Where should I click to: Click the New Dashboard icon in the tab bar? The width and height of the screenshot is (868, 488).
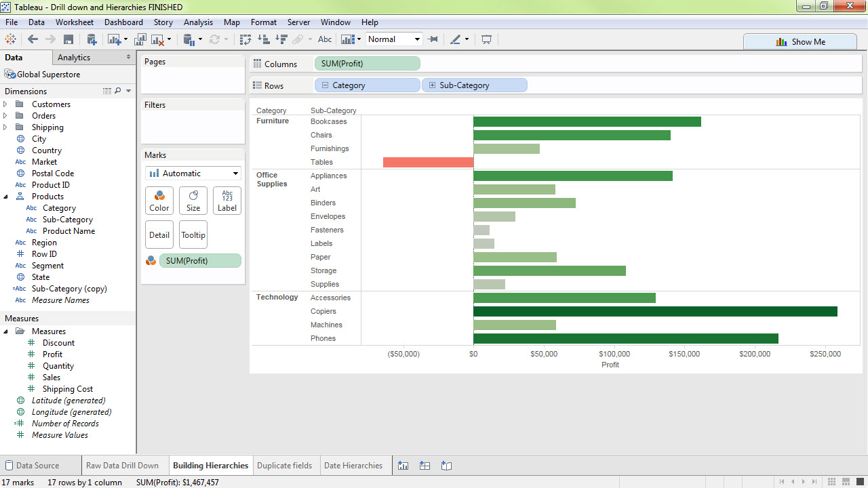(x=425, y=466)
